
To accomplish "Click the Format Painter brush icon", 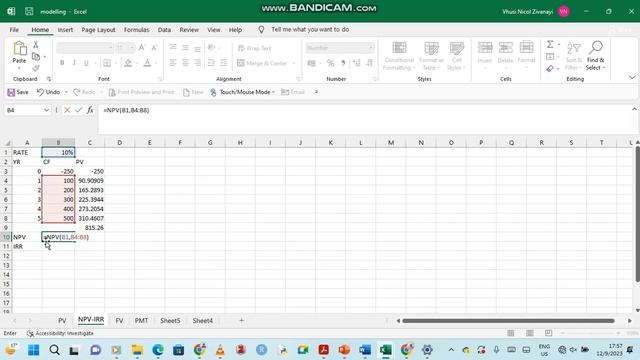I will tap(36, 68).
